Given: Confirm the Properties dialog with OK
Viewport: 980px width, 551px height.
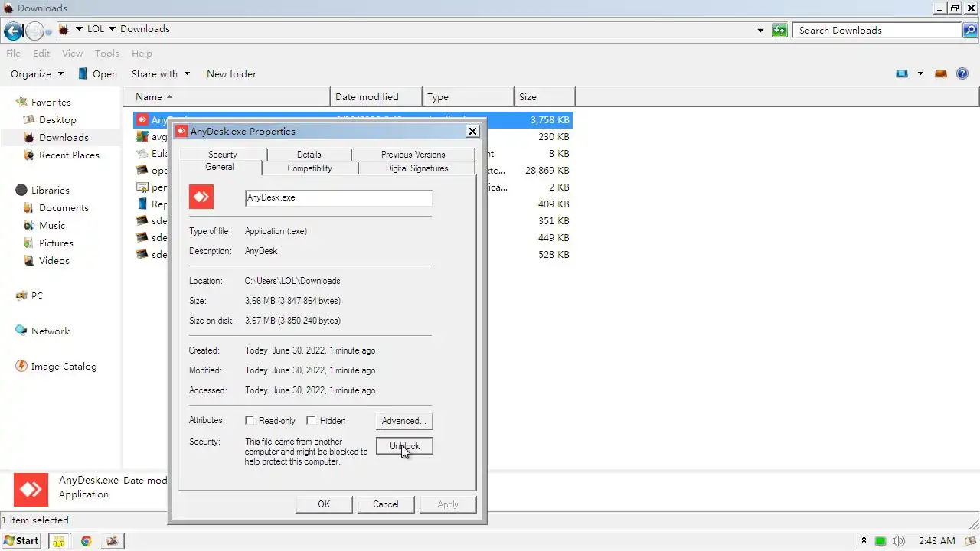Looking at the screenshot, I should tap(324, 504).
